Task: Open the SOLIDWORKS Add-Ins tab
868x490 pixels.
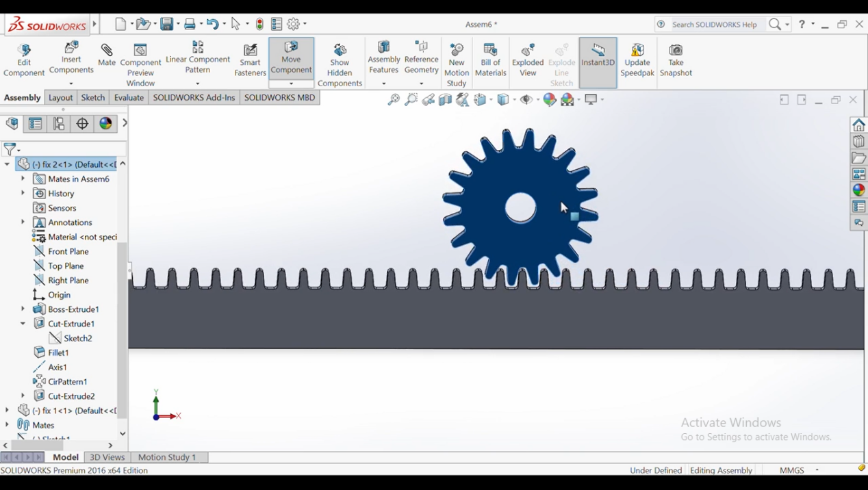Action: pyautogui.click(x=194, y=98)
